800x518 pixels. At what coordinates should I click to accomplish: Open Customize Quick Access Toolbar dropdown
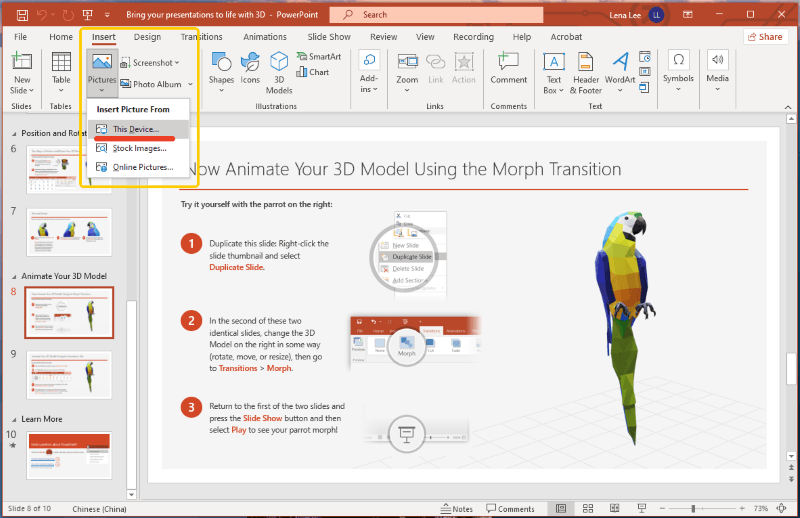[x=107, y=15]
